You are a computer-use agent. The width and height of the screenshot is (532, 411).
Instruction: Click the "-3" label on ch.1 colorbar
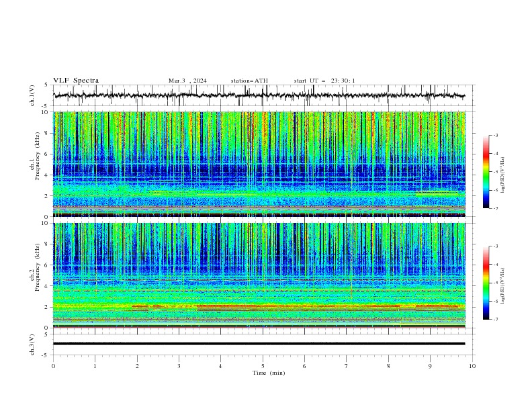coord(496,135)
